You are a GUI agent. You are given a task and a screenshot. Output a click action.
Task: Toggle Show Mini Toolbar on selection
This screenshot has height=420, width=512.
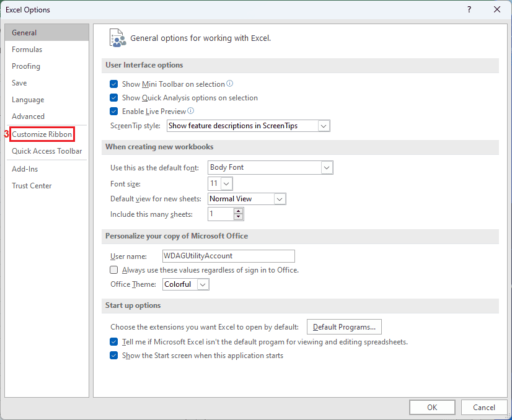click(113, 84)
